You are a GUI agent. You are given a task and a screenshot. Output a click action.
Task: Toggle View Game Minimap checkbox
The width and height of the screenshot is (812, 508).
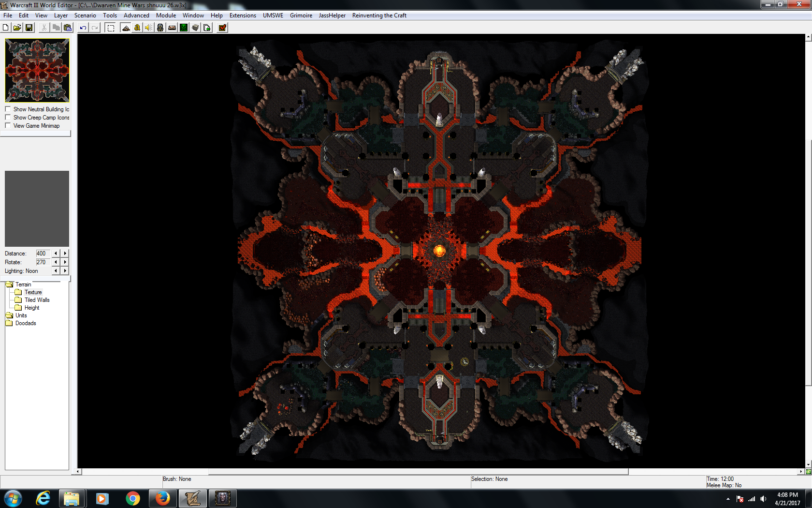pyautogui.click(x=8, y=126)
